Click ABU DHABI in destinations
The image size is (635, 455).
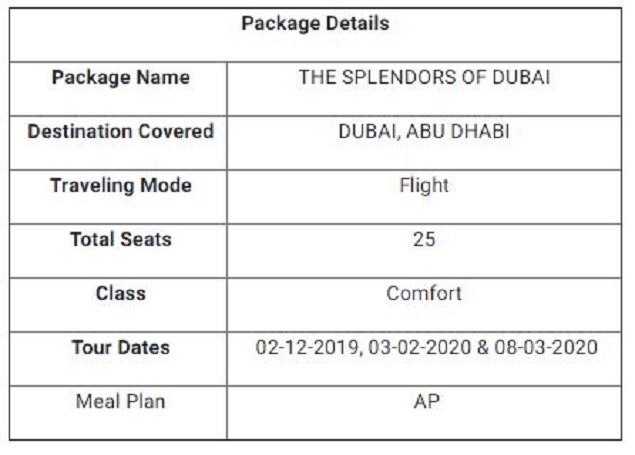pyautogui.click(x=458, y=132)
